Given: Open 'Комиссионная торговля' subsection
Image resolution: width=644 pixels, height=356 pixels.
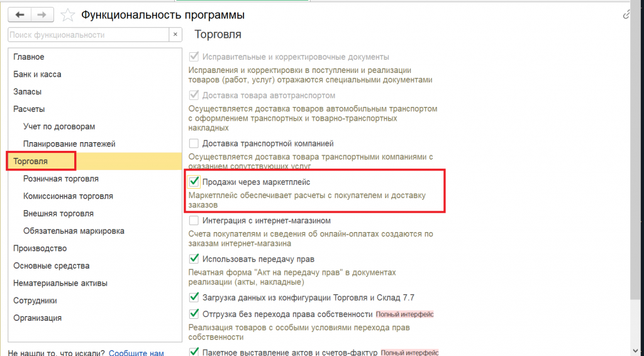Looking at the screenshot, I should [95, 196].
